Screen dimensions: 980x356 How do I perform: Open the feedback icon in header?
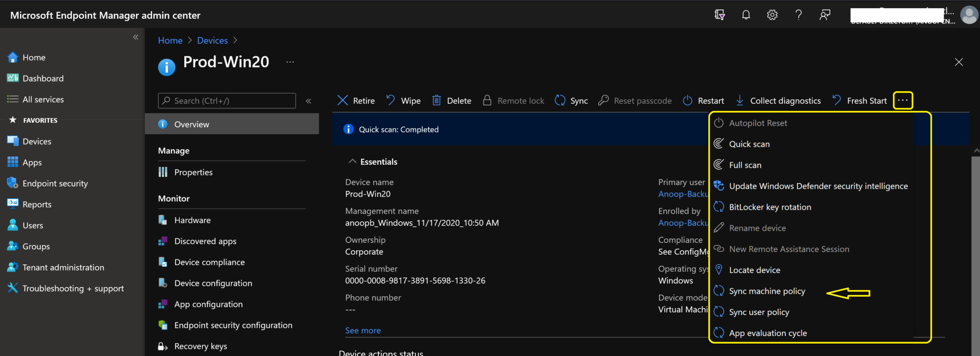[825, 15]
